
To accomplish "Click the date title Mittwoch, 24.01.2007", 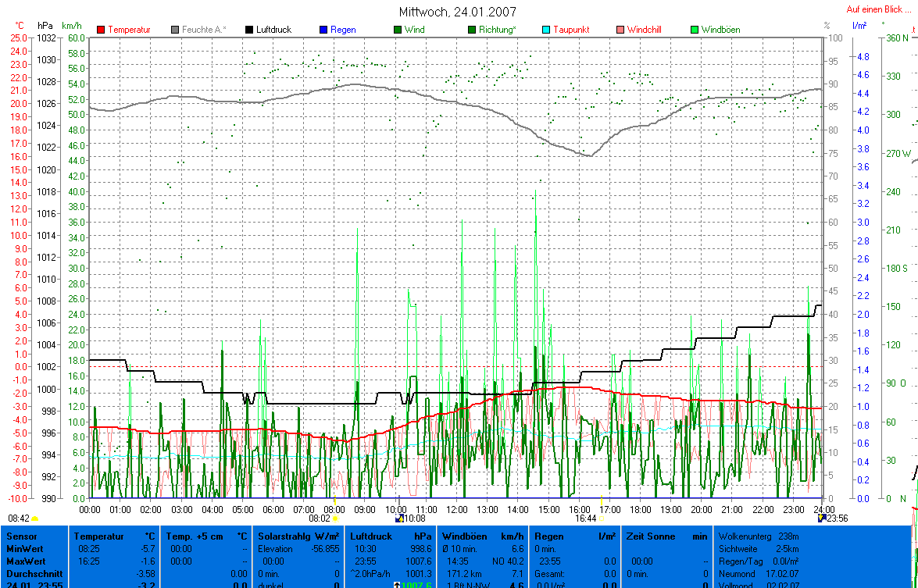I will 457,12.
